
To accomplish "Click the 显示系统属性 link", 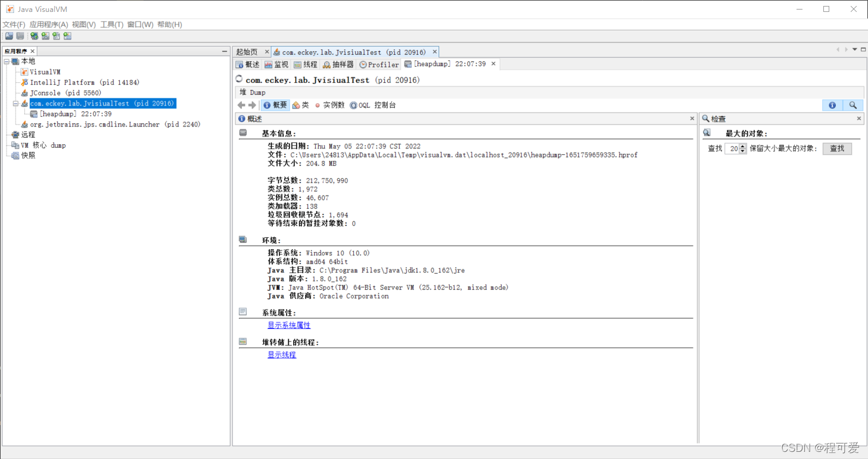I will coord(289,325).
